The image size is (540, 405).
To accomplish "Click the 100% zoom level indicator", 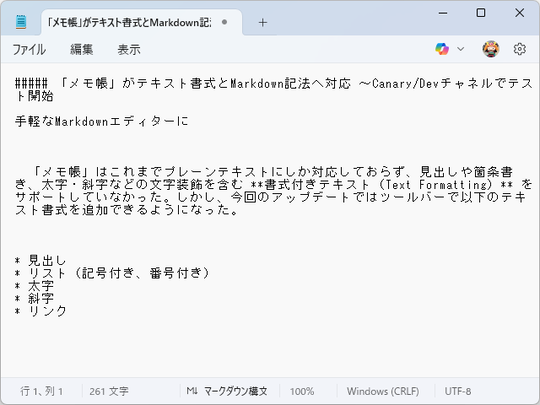I will point(302,391).
